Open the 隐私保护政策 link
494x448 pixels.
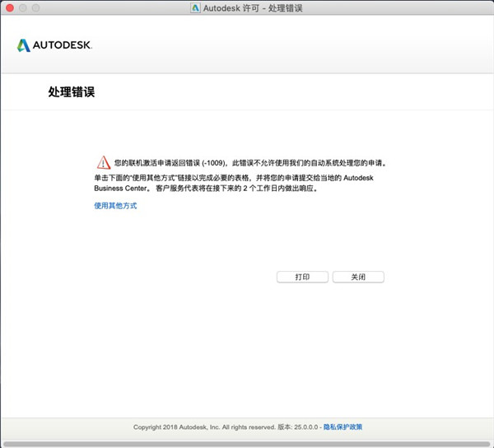pos(343,427)
